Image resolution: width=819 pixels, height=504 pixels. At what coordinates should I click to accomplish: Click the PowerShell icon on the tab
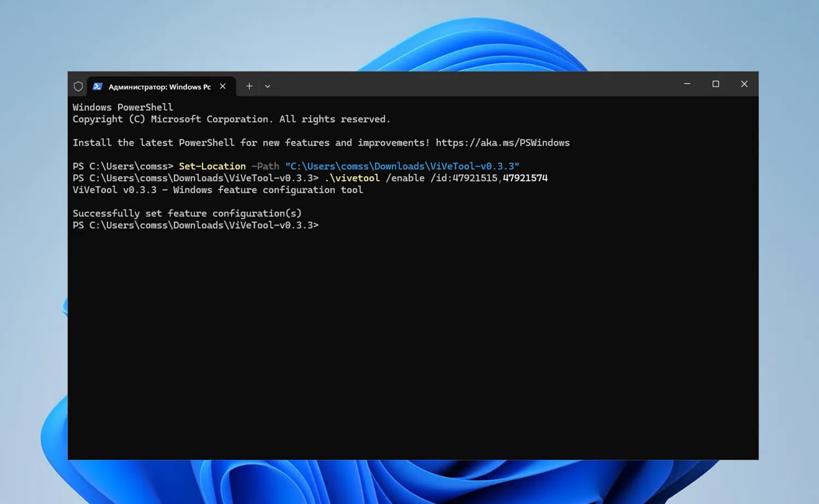point(98,86)
